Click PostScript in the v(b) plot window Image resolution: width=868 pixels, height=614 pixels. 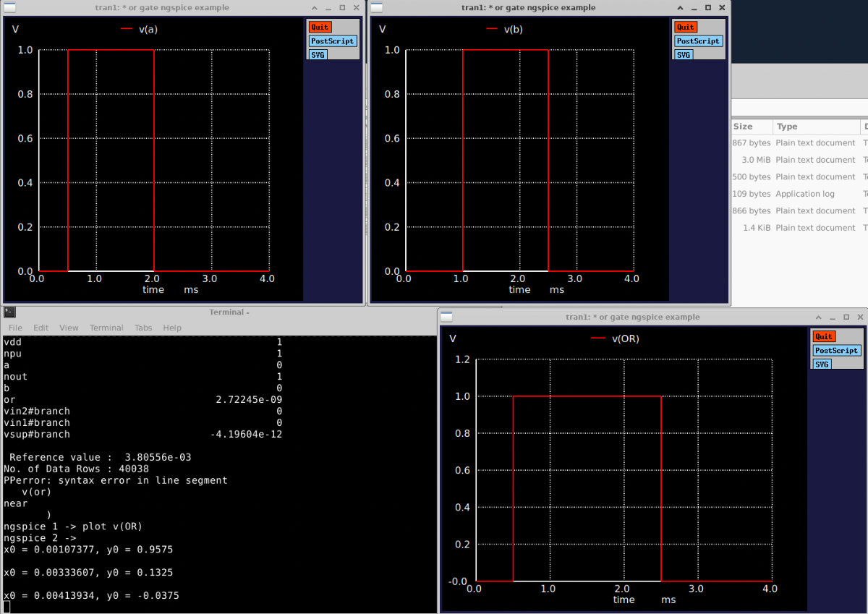coord(698,41)
